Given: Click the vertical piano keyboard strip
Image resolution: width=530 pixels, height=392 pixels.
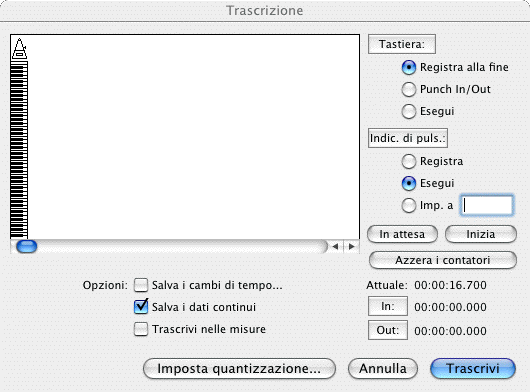Looking at the screenshot, I should (19, 150).
